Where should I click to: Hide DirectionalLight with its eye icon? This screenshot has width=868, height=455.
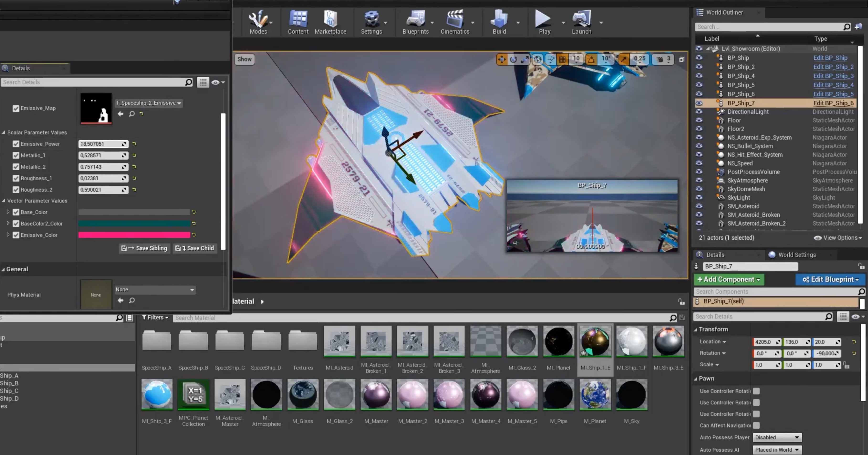coord(699,112)
